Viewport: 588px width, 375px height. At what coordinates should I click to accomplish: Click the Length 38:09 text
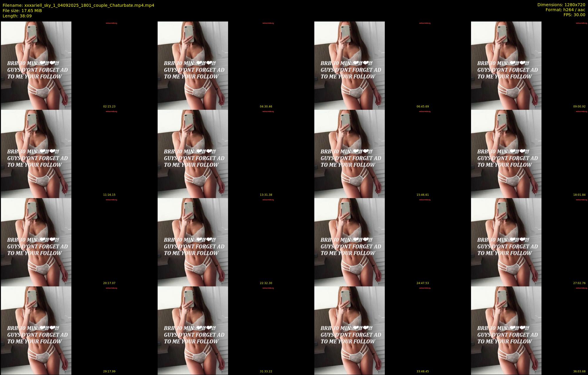(17, 16)
